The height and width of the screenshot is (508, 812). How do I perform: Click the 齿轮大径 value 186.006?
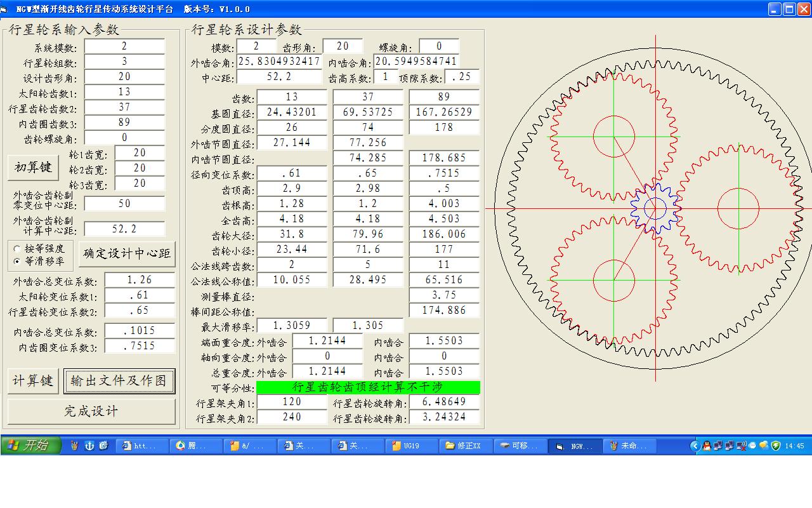(444, 234)
